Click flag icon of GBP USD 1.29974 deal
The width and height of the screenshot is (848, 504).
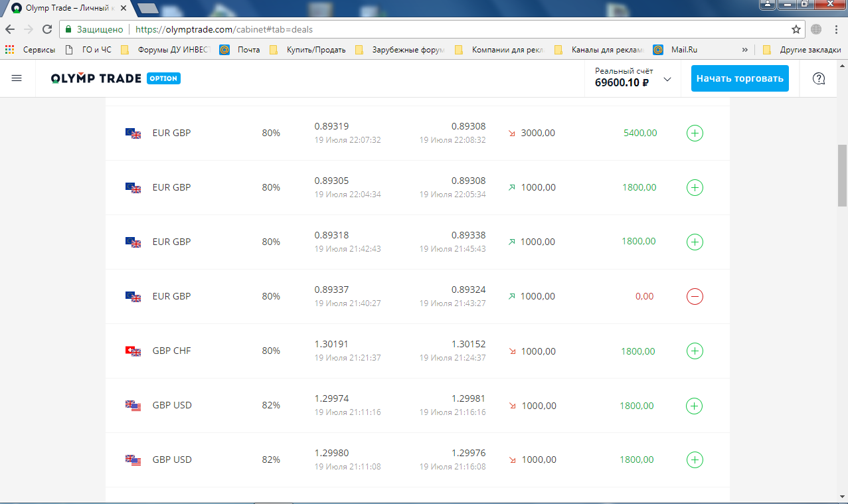[x=133, y=405]
